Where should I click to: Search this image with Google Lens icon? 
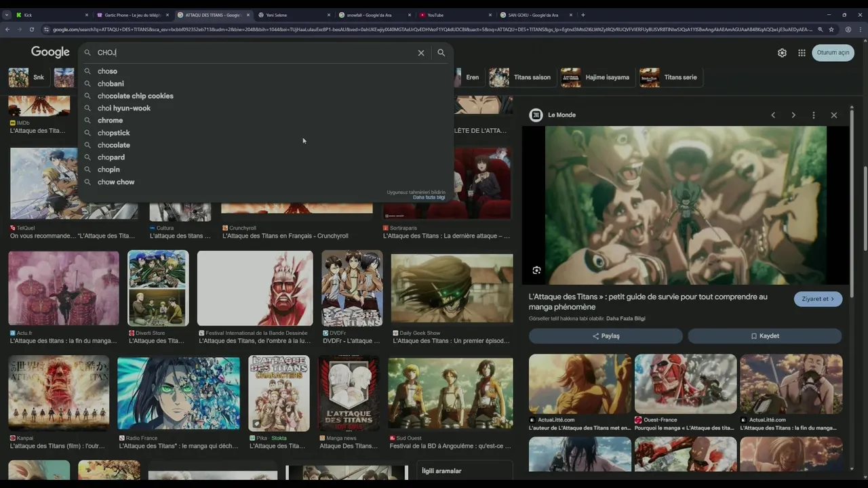(536, 270)
